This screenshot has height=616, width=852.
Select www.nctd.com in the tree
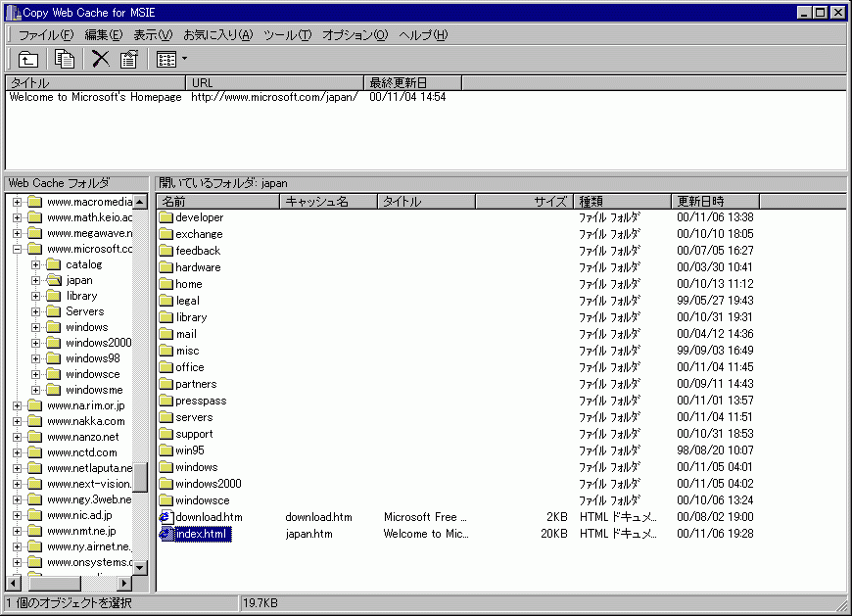click(82, 453)
